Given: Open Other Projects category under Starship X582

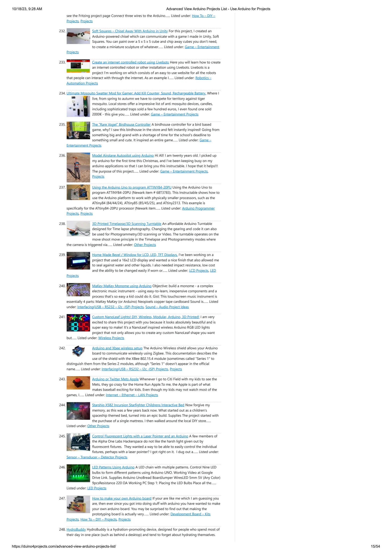Looking at the screenshot, I should pyautogui.click(x=98, y=426).
